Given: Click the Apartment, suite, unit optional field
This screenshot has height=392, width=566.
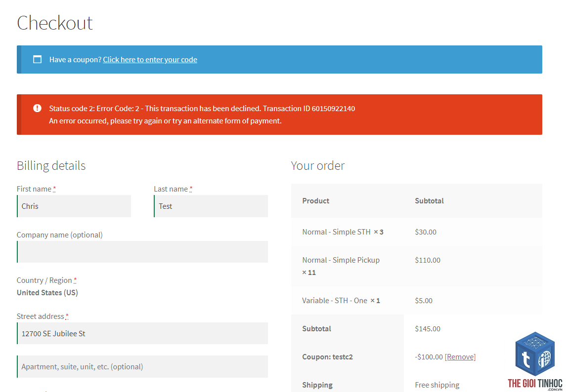Looking at the screenshot, I should click(x=142, y=366).
